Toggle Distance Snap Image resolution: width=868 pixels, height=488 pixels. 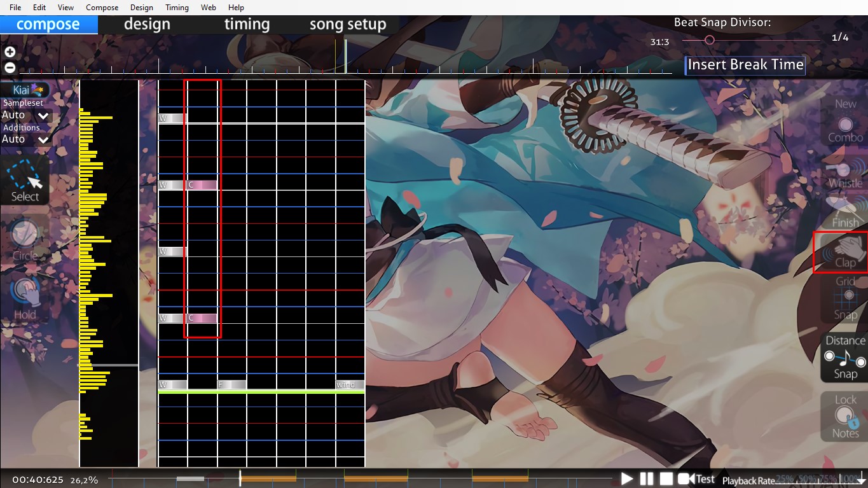(x=845, y=357)
